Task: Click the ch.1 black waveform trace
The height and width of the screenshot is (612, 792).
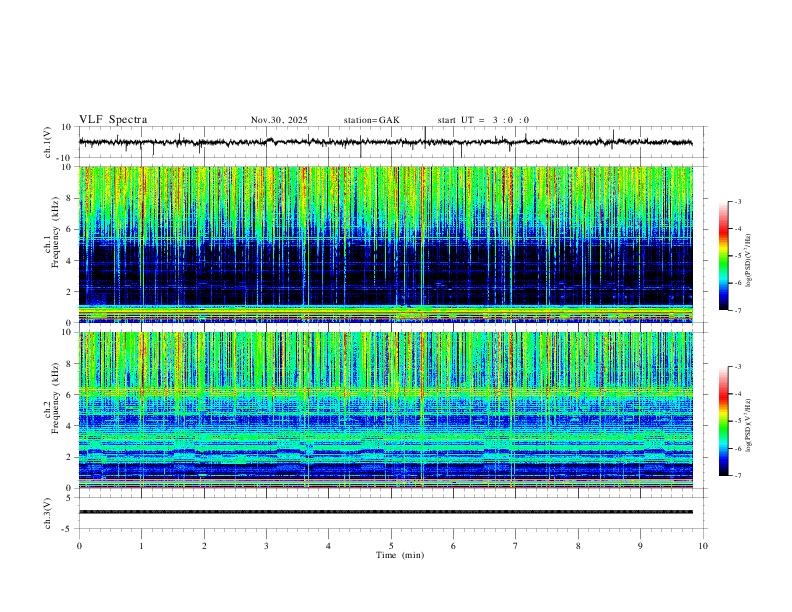Action: [x=385, y=142]
